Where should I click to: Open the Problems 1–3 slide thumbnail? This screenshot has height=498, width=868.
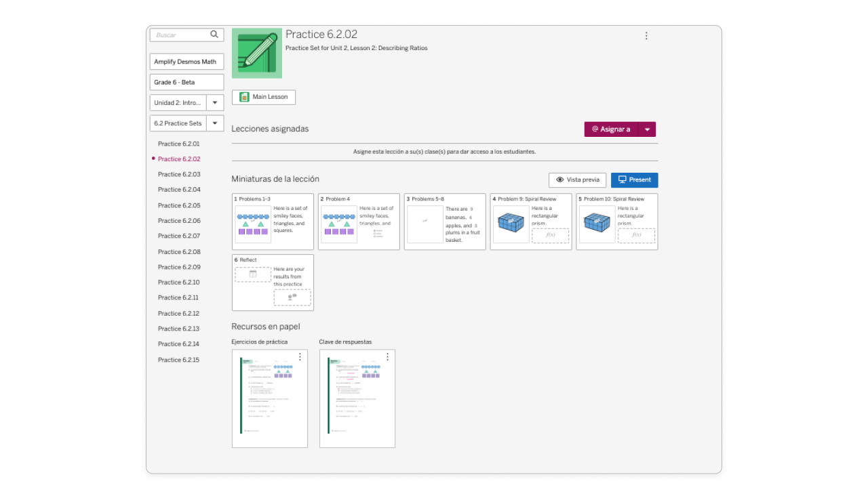tap(273, 221)
